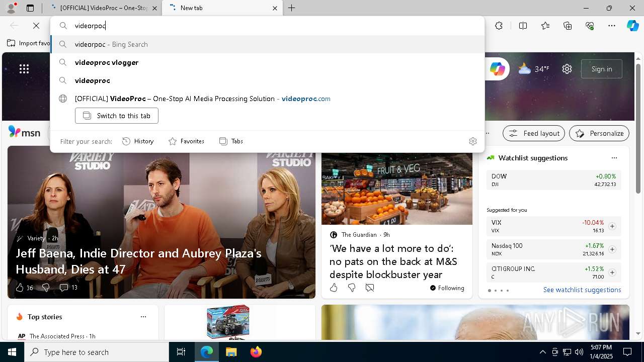Open the Jeff Baena headline
644x362 pixels.
pos(138,261)
